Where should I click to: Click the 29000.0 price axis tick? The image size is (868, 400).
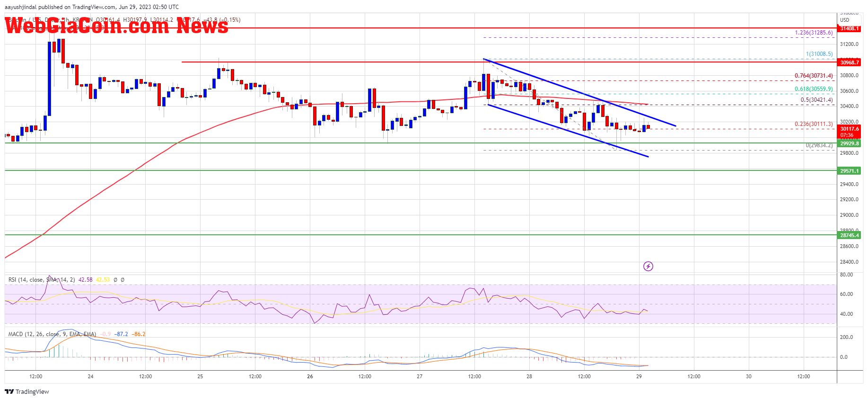(849, 215)
